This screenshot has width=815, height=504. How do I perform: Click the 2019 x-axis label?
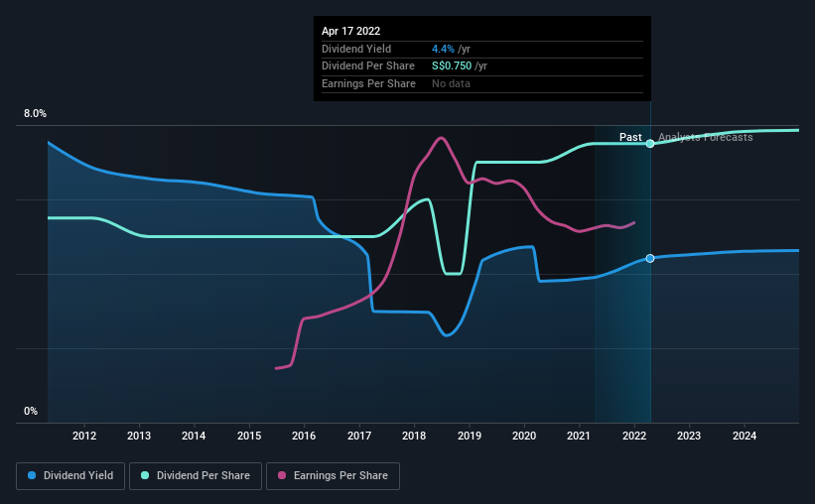click(x=470, y=436)
